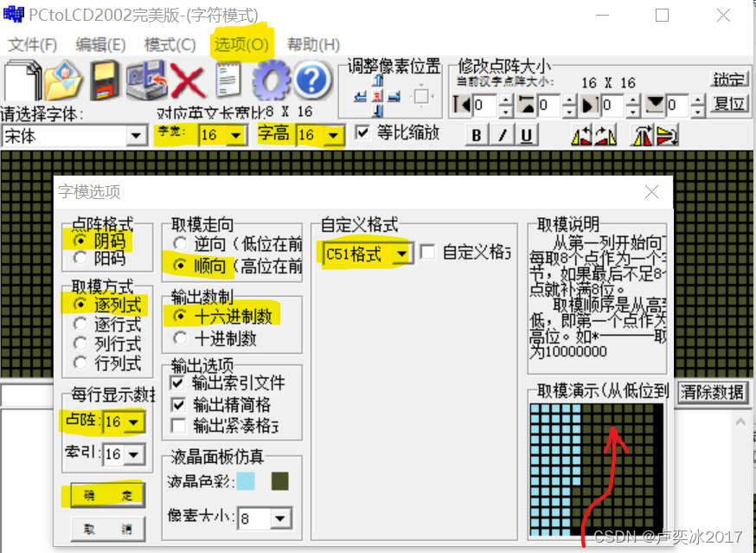Click the top margin adjust icon
The image size is (756, 553).
click(x=526, y=105)
